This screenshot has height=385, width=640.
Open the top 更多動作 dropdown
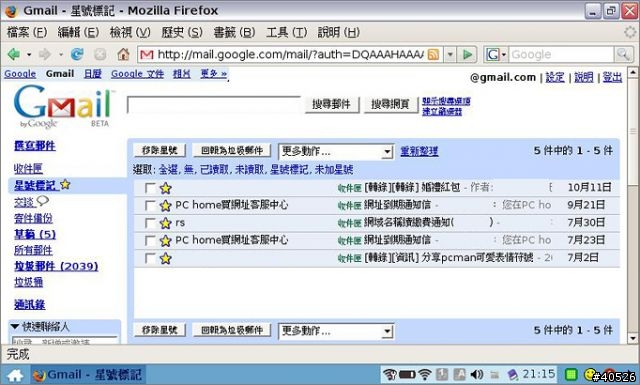tap(336, 151)
